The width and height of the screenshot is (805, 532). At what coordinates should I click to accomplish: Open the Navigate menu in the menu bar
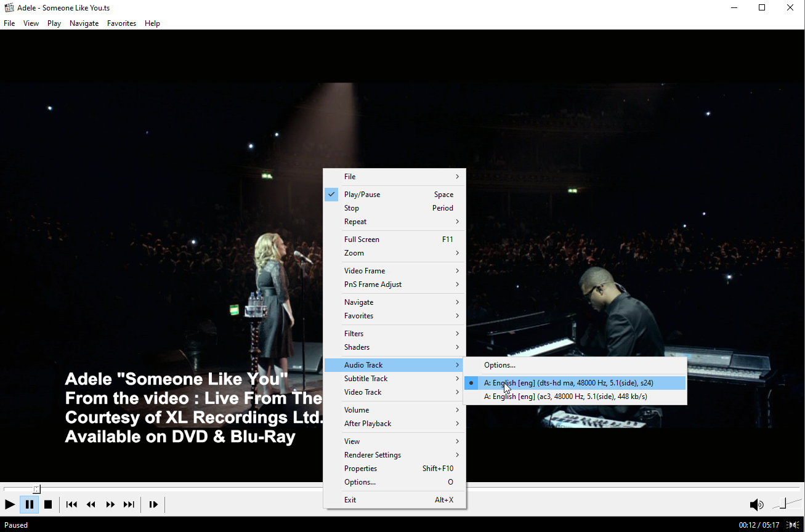click(x=84, y=23)
